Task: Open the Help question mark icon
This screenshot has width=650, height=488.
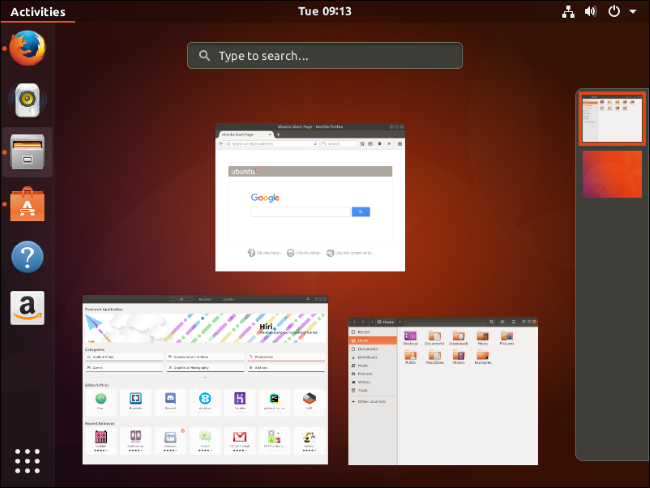Action: [x=28, y=257]
